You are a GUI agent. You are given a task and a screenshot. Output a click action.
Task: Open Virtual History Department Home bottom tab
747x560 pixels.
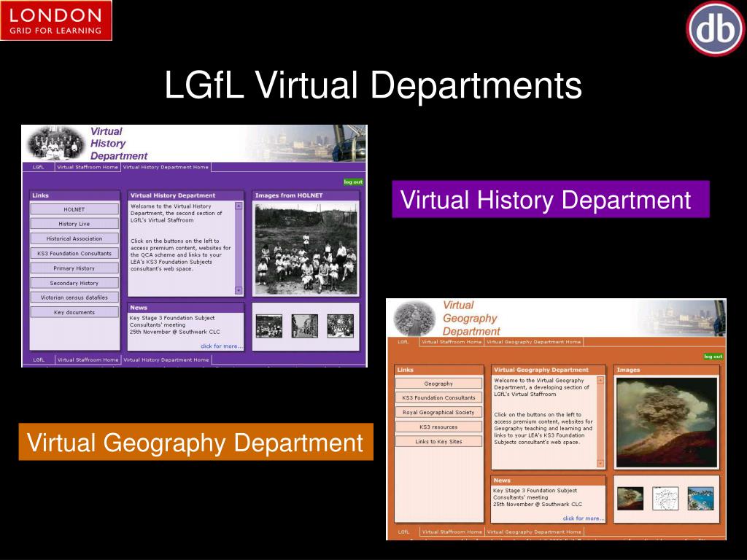point(166,360)
